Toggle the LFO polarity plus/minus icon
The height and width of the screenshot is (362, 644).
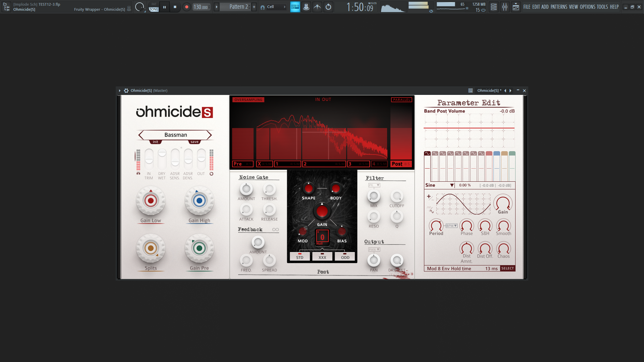pos(430,197)
